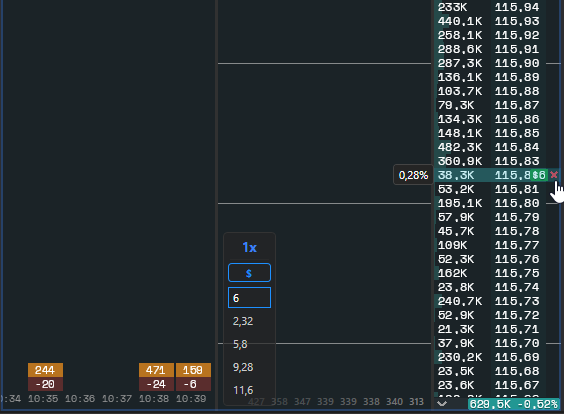
Task: Click the red -20 delta bar
Action: [45, 384]
